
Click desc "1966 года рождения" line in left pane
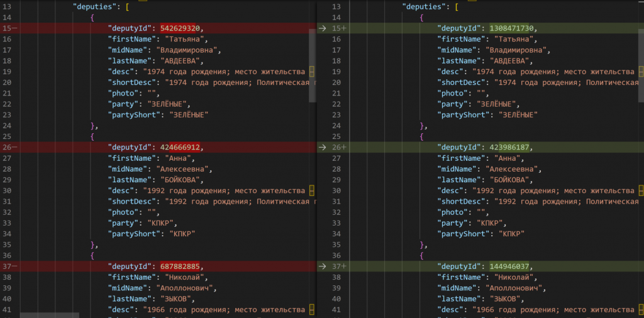click(x=206, y=310)
